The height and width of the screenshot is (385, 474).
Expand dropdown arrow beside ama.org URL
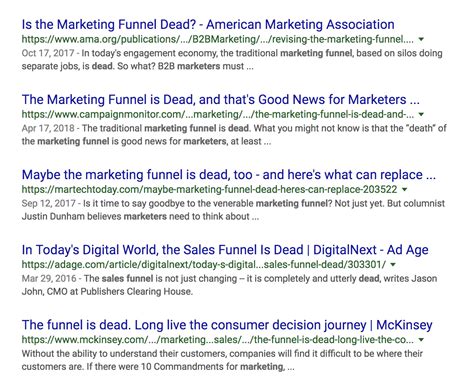[x=421, y=39]
